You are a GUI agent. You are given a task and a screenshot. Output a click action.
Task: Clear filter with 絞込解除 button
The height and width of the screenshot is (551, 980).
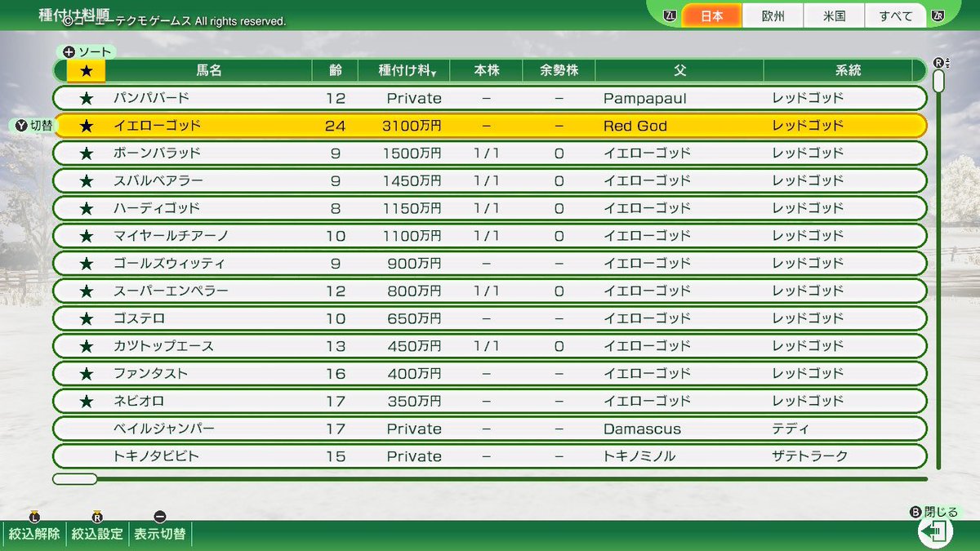click(34, 534)
